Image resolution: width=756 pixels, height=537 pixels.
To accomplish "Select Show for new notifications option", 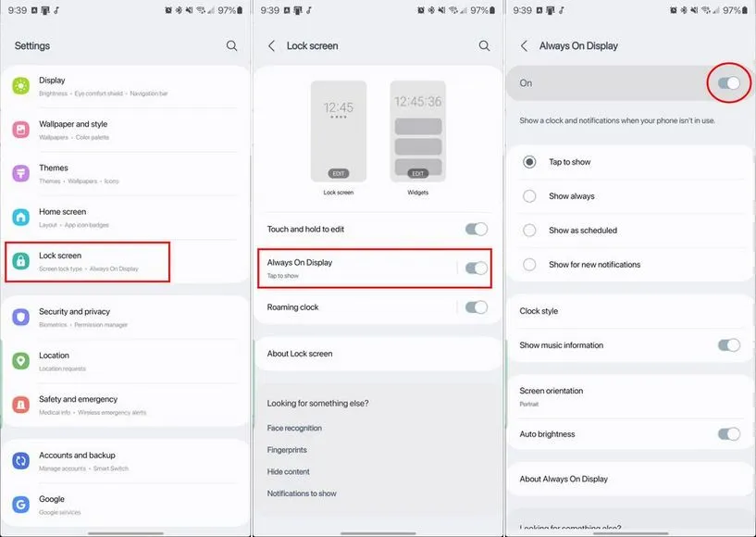I will point(529,265).
